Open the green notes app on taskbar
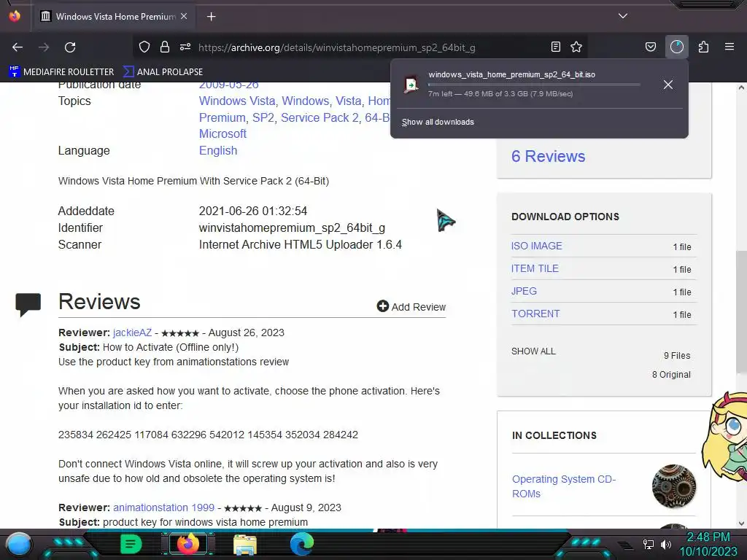This screenshot has width=747, height=560. point(131,544)
